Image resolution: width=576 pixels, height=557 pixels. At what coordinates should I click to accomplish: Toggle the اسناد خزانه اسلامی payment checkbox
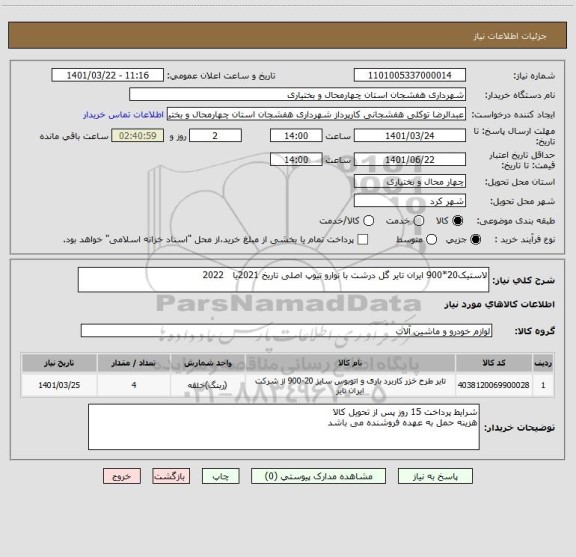click(x=363, y=240)
